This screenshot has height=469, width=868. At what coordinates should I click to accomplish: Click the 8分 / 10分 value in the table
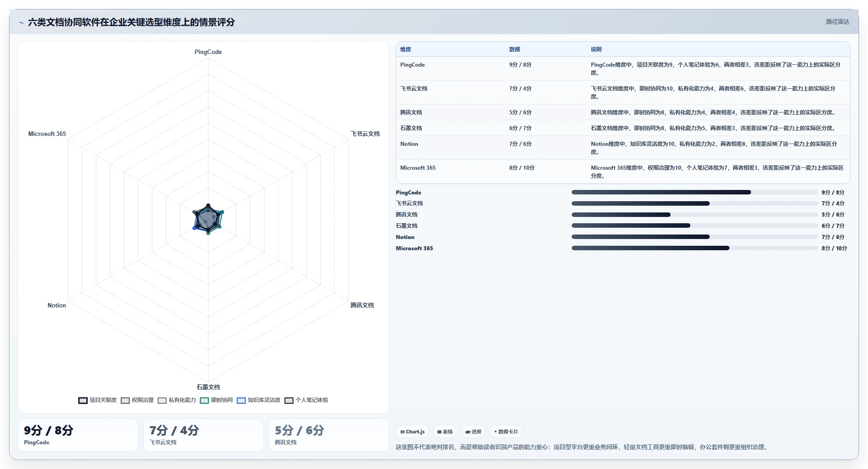[x=522, y=168]
